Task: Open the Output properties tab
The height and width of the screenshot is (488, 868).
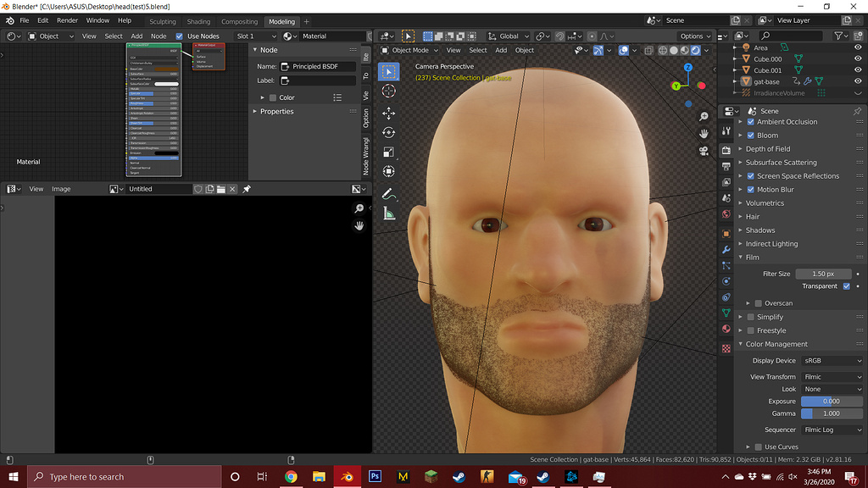Action: point(726,166)
